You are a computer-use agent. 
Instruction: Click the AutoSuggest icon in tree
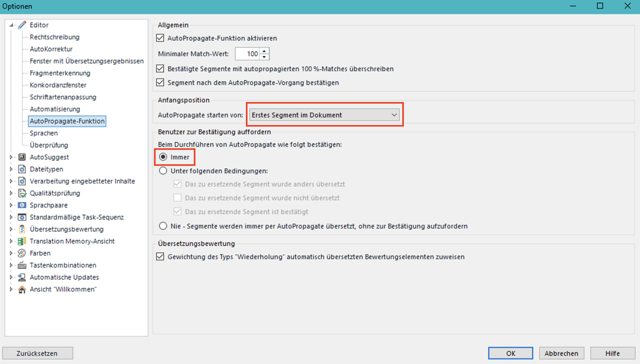[22, 157]
